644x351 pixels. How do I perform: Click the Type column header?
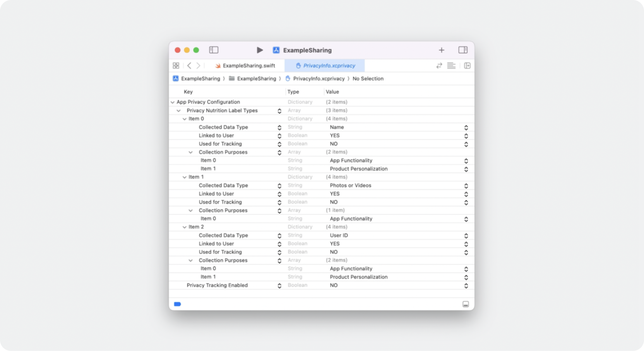coord(293,92)
